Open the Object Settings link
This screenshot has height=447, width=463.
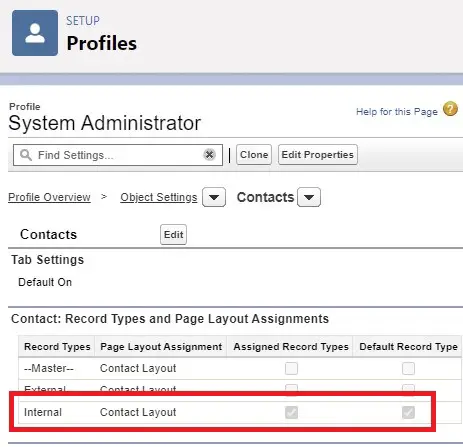tap(159, 197)
